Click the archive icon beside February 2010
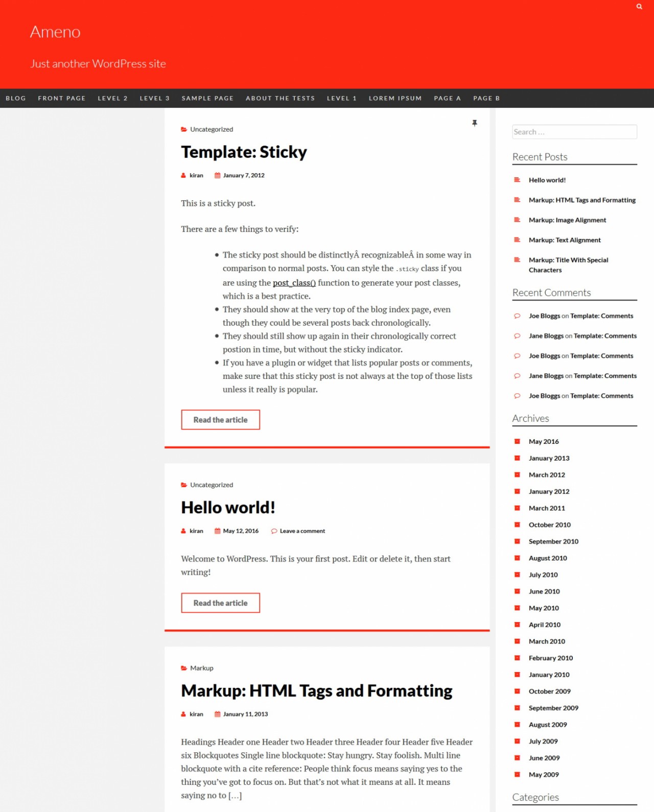 [517, 658]
